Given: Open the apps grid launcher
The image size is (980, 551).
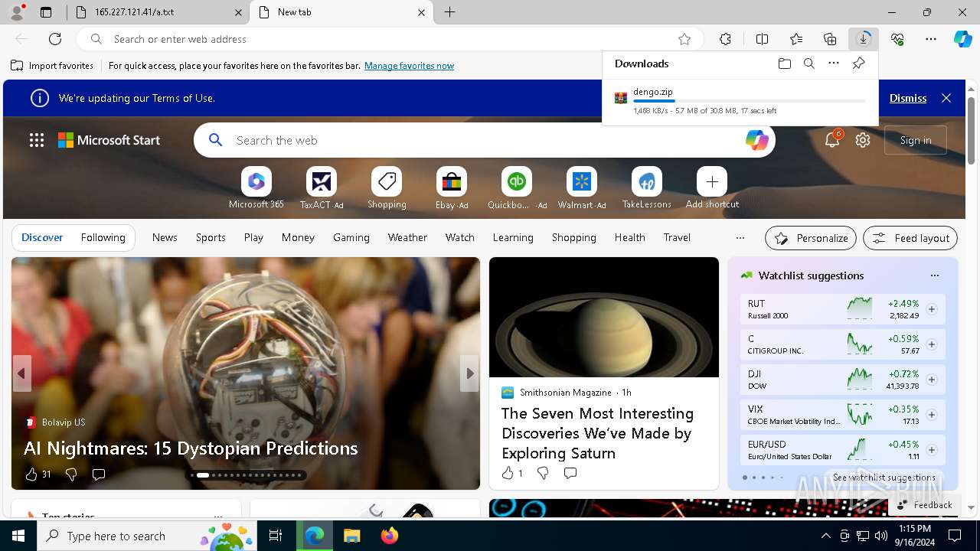Looking at the screenshot, I should coord(37,140).
